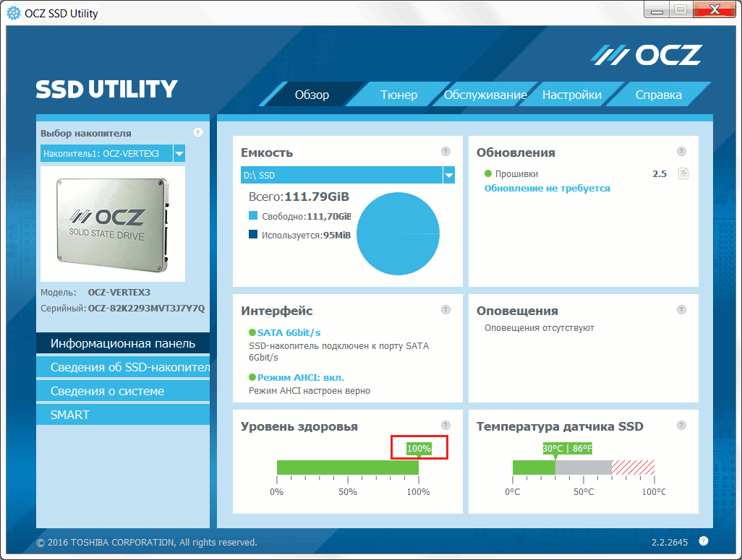Open help icon in Уровень здоровья panel
Viewport: 742px width, 560px height.
pos(445,425)
